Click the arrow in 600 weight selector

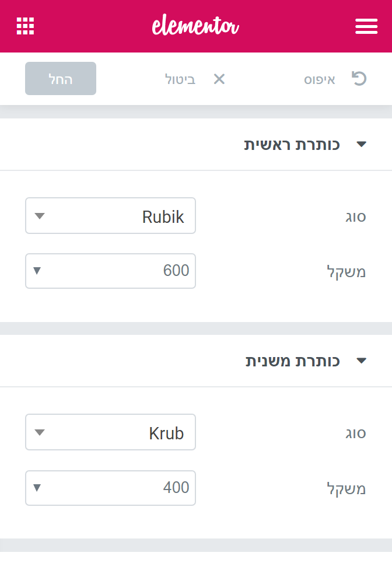37,271
